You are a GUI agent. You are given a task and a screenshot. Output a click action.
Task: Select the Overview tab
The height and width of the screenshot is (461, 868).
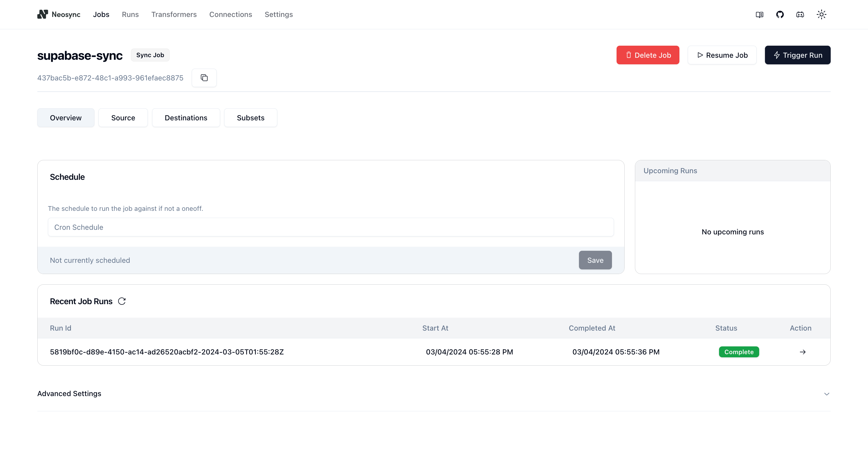[x=66, y=118]
